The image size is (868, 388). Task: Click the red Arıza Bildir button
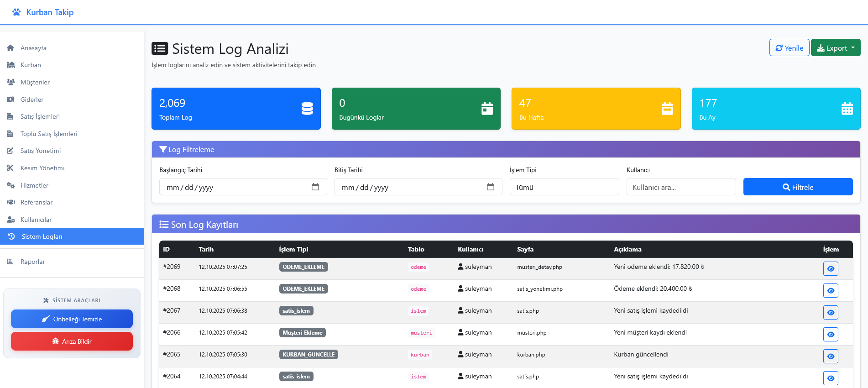click(72, 341)
